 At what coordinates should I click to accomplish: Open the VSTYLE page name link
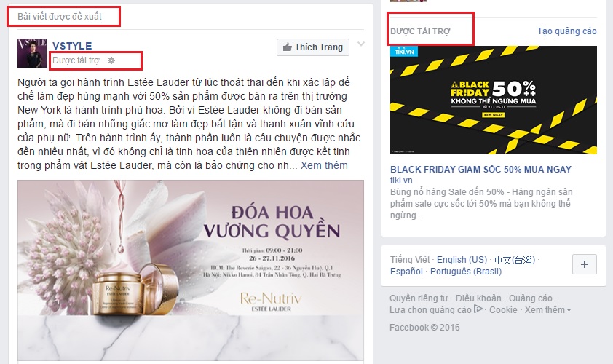coord(72,46)
